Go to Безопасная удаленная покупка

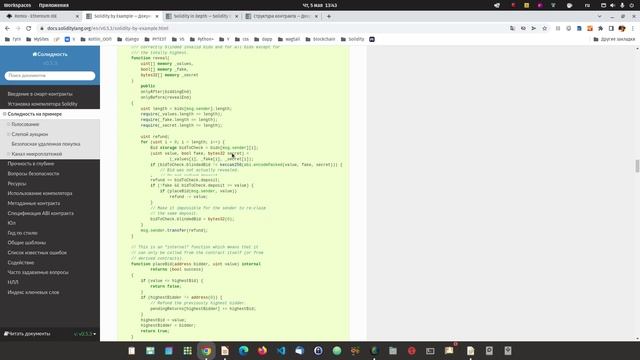46,144
